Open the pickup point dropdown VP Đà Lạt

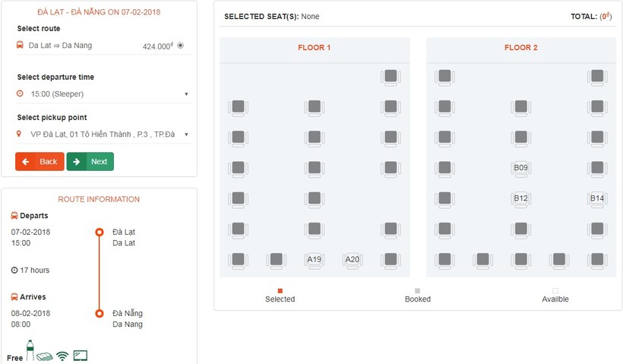(x=103, y=135)
